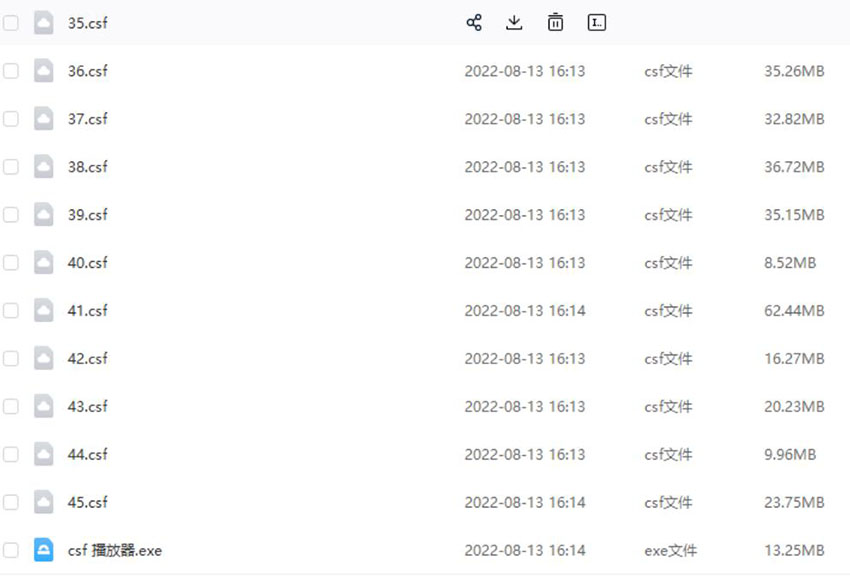Image resolution: width=850 pixels, height=577 pixels.
Task: Click the 16.27MB size value
Action: [794, 358]
